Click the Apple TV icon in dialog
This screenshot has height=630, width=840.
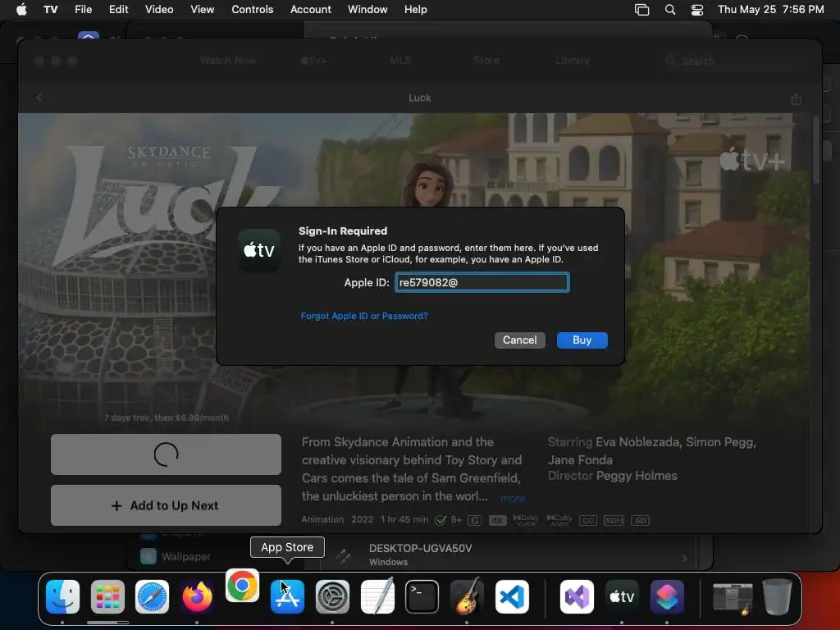click(x=259, y=250)
